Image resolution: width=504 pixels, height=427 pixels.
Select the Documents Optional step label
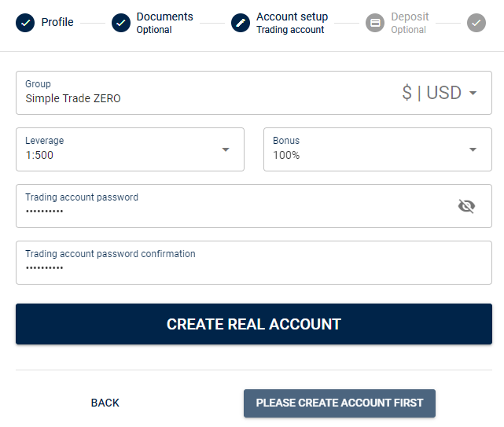[164, 23]
